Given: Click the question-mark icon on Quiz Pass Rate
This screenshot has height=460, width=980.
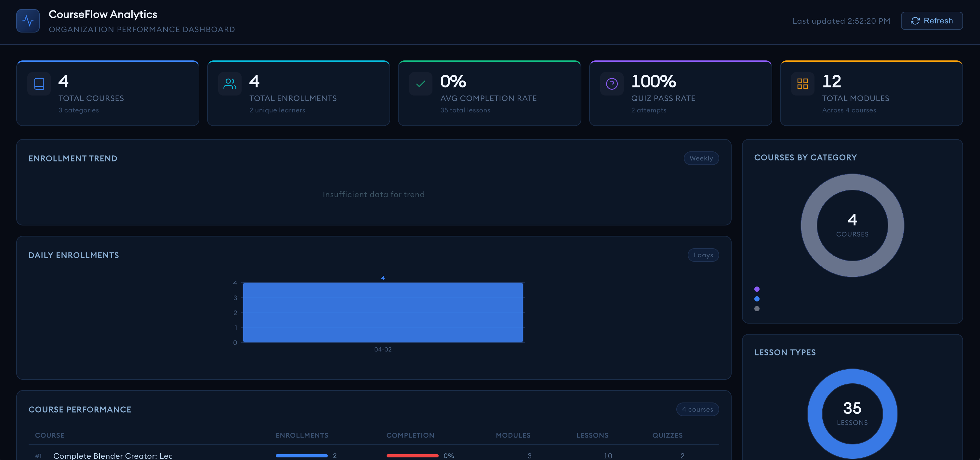Looking at the screenshot, I should click(611, 83).
